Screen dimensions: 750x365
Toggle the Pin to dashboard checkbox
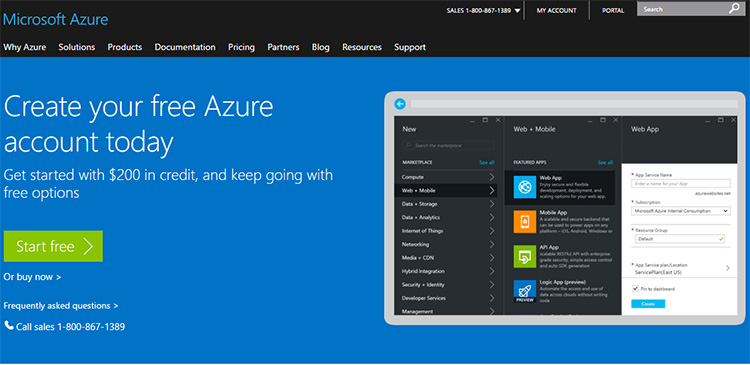(635, 288)
